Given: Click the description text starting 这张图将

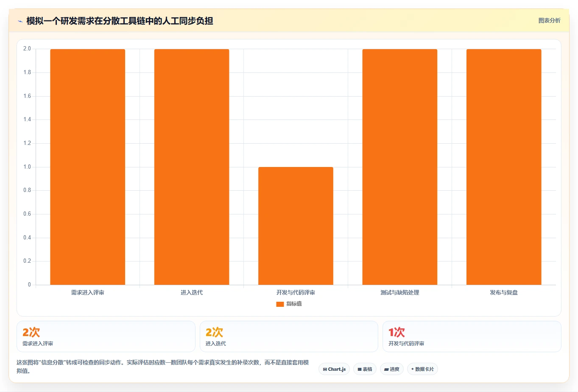Looking at the screenshot, I should click(163, 367).
